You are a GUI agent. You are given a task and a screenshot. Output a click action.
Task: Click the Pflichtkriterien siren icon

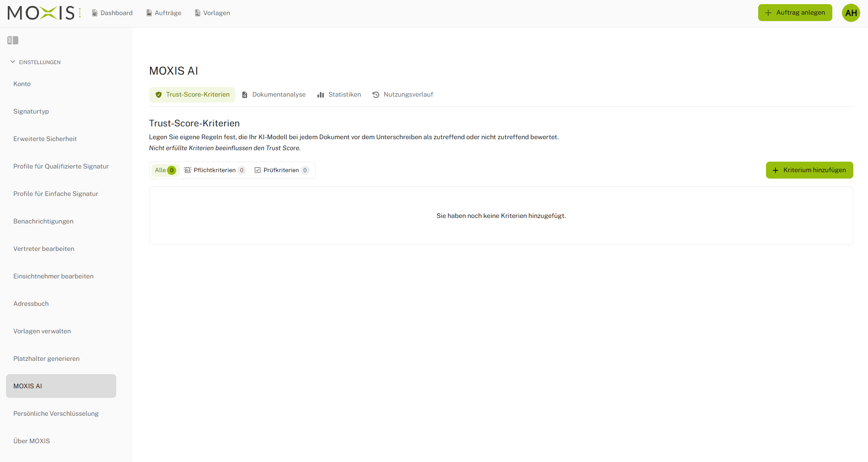click(188, 170)
